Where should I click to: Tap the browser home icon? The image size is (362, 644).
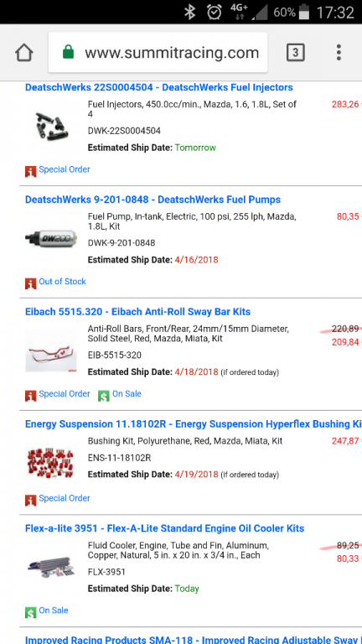coord(23,53)
